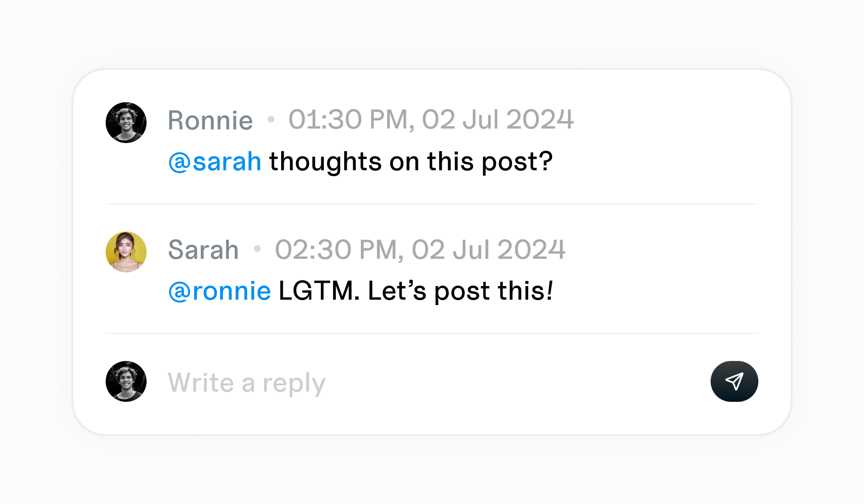
Task: Select Ronnie's black and white avatar thumbnail
Action: (x=126, y=122)
